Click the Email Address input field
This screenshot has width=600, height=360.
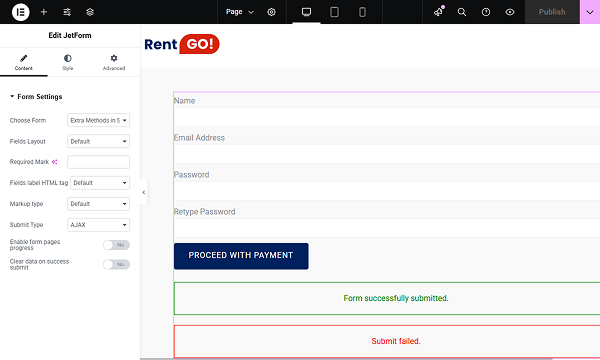pyautogui.click(x=386, y=154)
